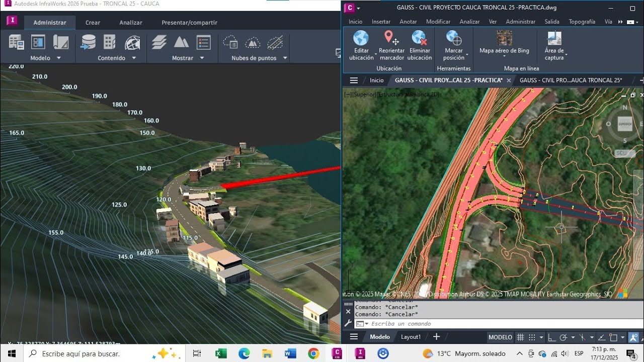Open the data sources database icon
This screenshot has height=362, width=644.
[88, 42]
